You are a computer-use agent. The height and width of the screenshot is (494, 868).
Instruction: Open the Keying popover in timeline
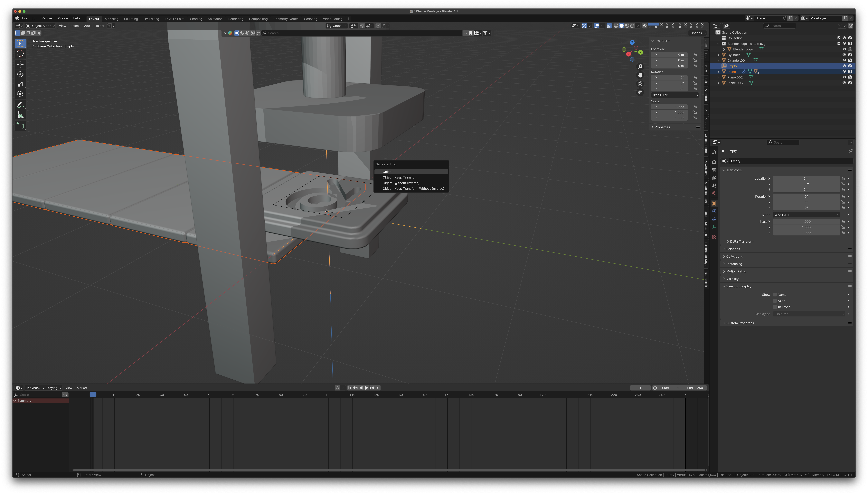[54, 388]
